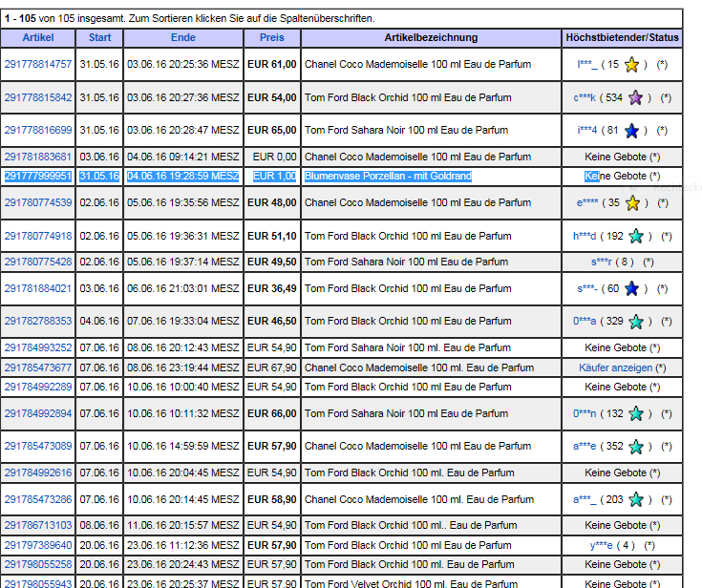Click the Käufer anzeigen link
The height and width of the screenshot is (588, 702).
(615, 367)
